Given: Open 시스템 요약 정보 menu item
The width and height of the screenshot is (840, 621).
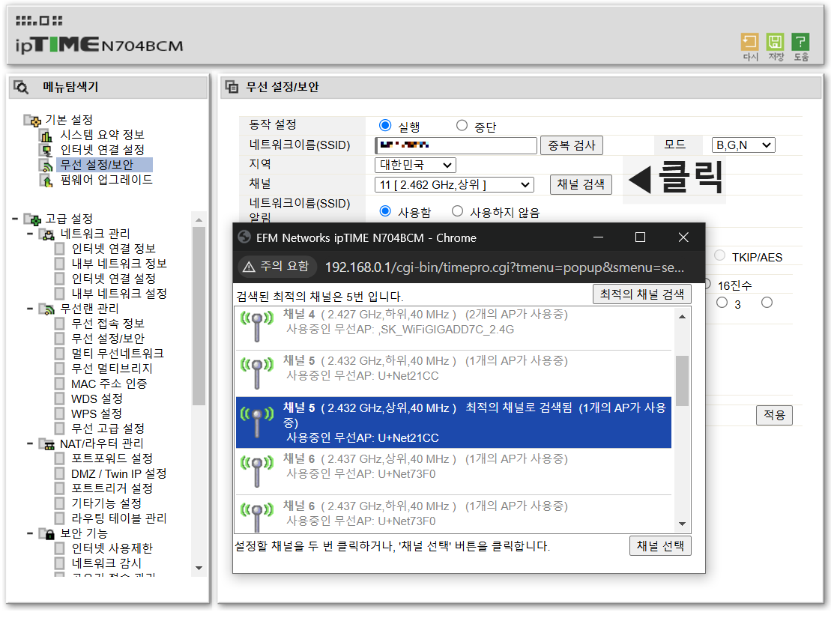Looking at the screenshot, I should [x=102, y=135].
